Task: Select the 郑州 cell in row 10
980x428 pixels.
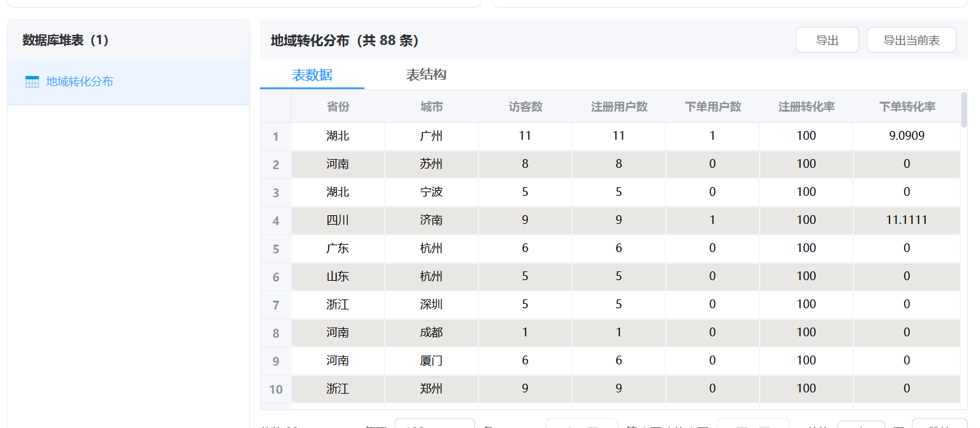Action: pyautogui.click(x=431, y=388)
